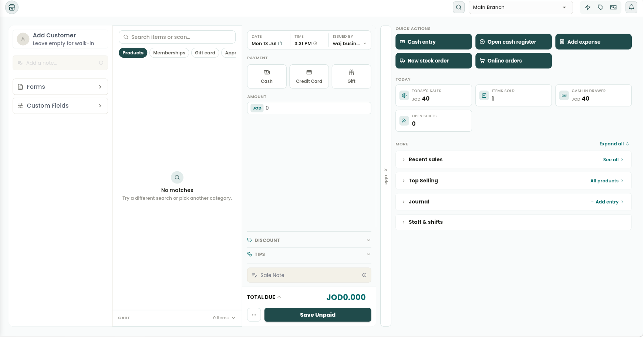This screenshot has width=644, height=337.
Task: Select Gift payment method
Action: pyautogui.click(x=351, y=77)
